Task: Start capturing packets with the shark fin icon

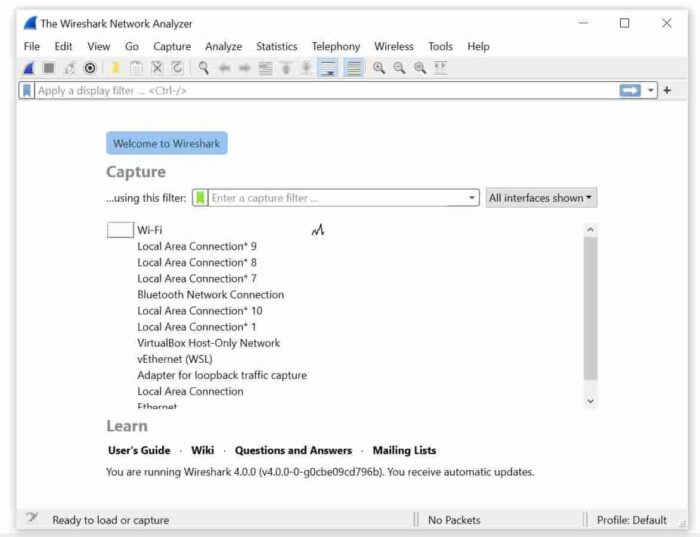Action: click(29, 68)
